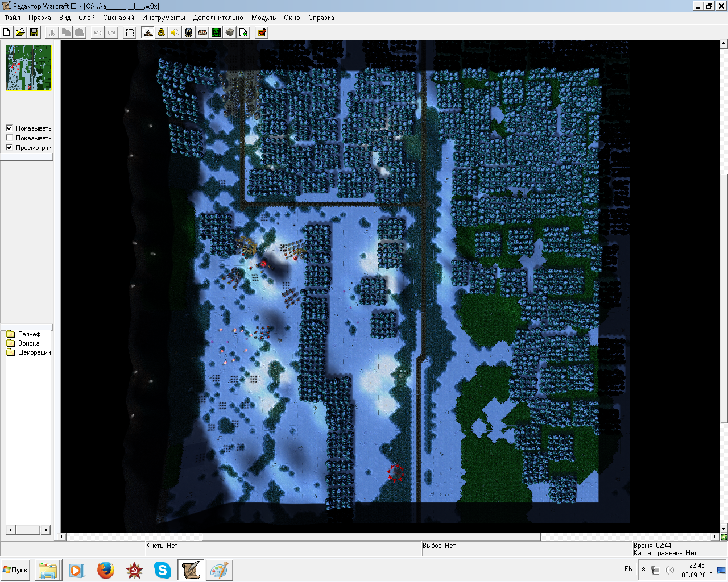Test the map with red checkmark icon
This screenshot has width=728, height=582.
[x=262, y=32]
